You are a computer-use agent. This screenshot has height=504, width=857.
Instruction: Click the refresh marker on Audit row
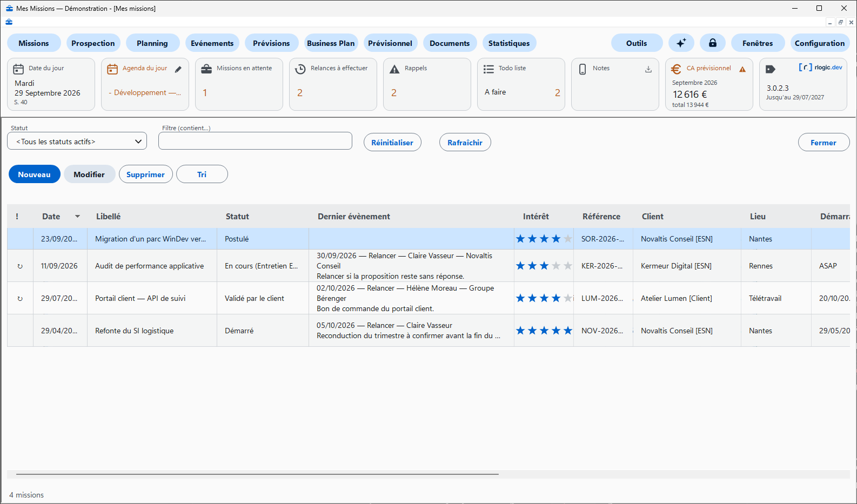pyautogui.click(x=20, y=266)
